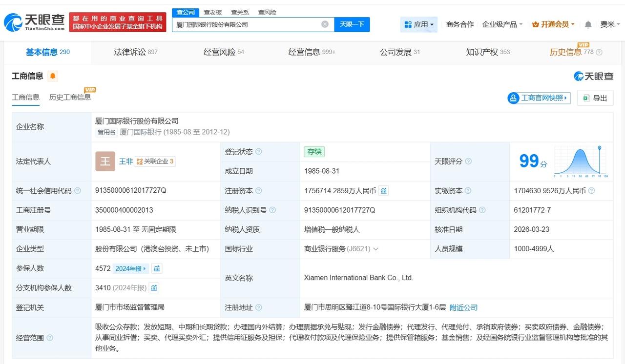This screenshot has height=364, width=625.
Task: Expand the 应用 dropdown menu
Action: pyautogui.click(x=419, y=24)
